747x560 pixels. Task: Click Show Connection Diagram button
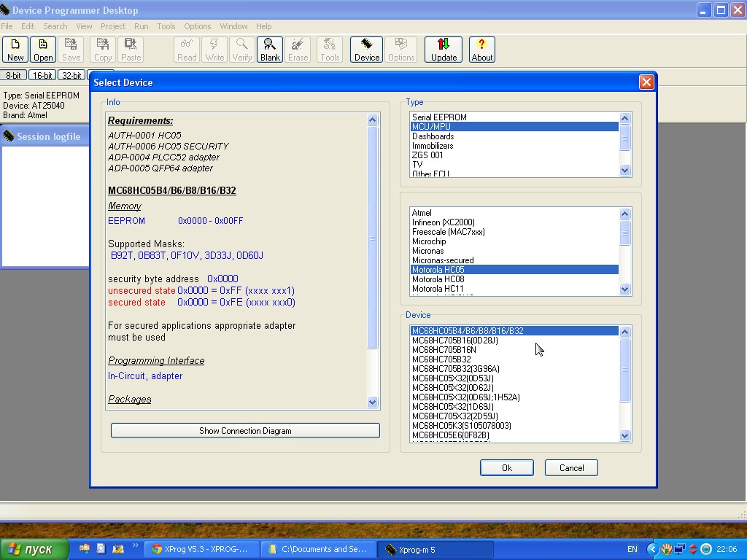tap(245, 431)
